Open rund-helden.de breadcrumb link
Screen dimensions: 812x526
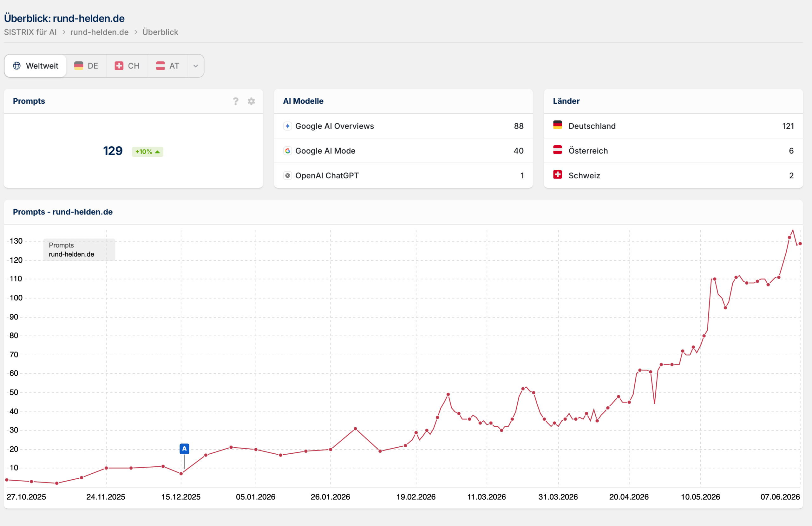[99, 32]
